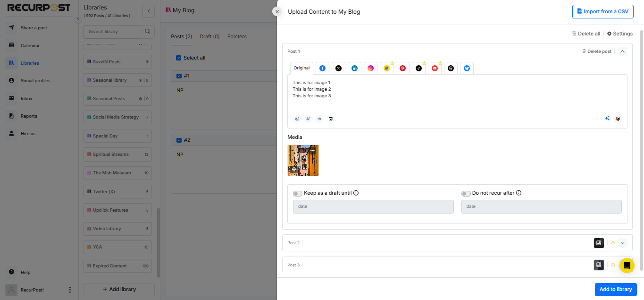Delete Post 1 via Delete post
Screen dimensions: 644x300
pyautogui.click(x=596, y=51)
